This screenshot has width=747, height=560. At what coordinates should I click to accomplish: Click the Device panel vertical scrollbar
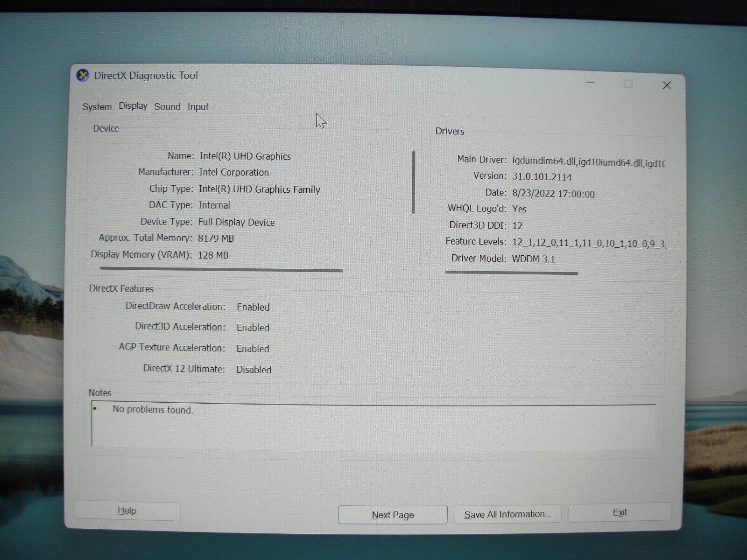(x=413, y=182)
